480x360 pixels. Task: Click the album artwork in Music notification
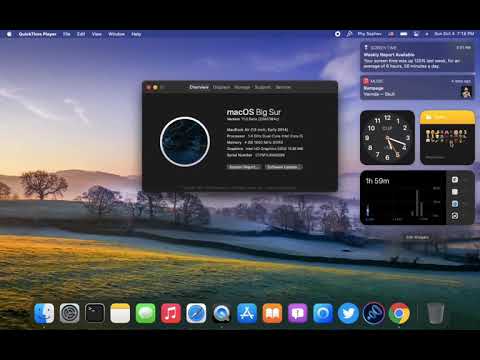pos(466,92)
